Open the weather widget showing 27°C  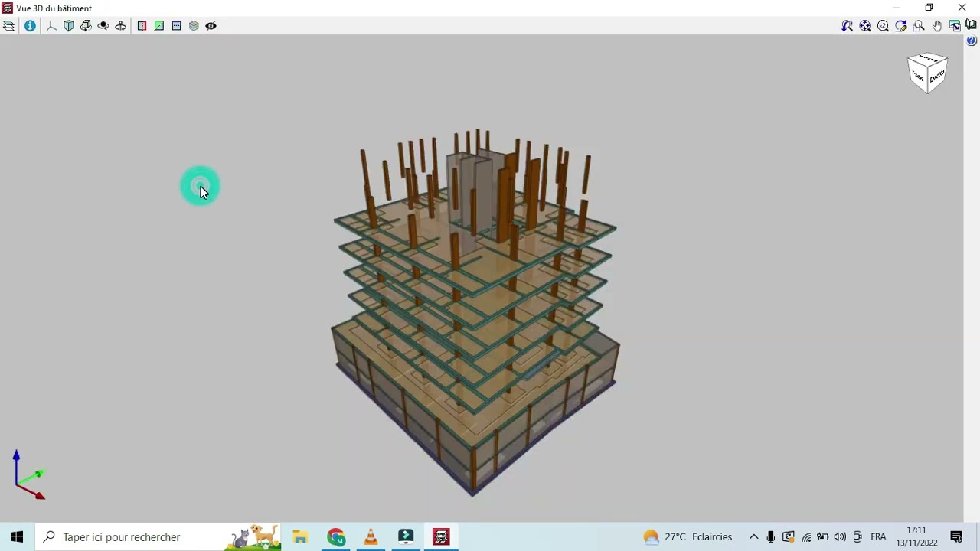click(688, 536)
